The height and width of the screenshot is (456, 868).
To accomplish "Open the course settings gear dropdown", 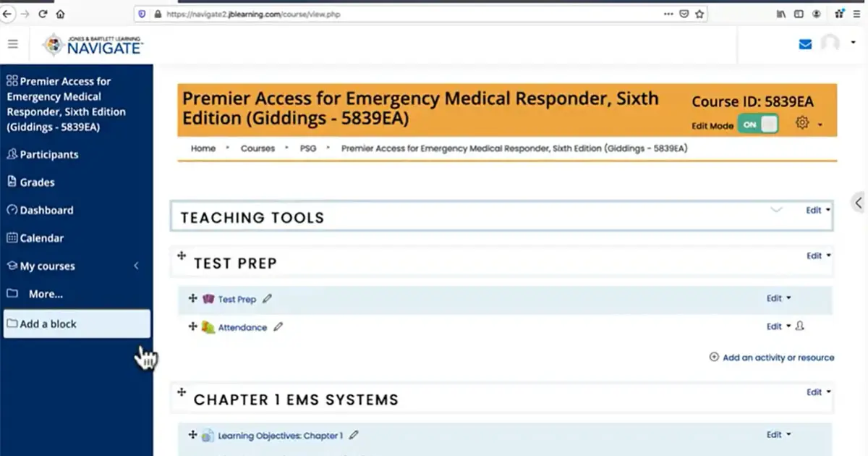I will [808, 124].
